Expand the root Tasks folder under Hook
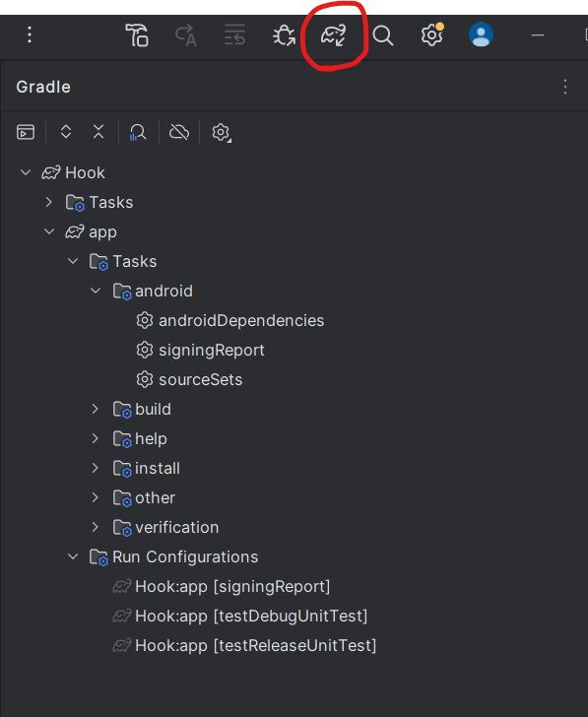 click(49, 202)
